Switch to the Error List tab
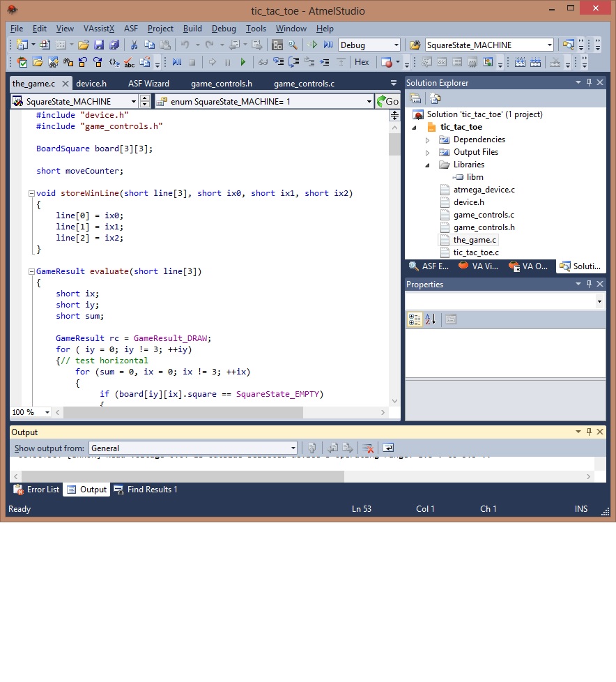Image resolution: width=616 pixels, height=682 pixels. coord(36,490)
